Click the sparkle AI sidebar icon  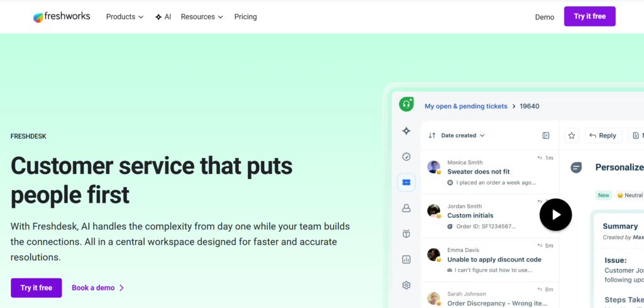(x=406, y=131)
